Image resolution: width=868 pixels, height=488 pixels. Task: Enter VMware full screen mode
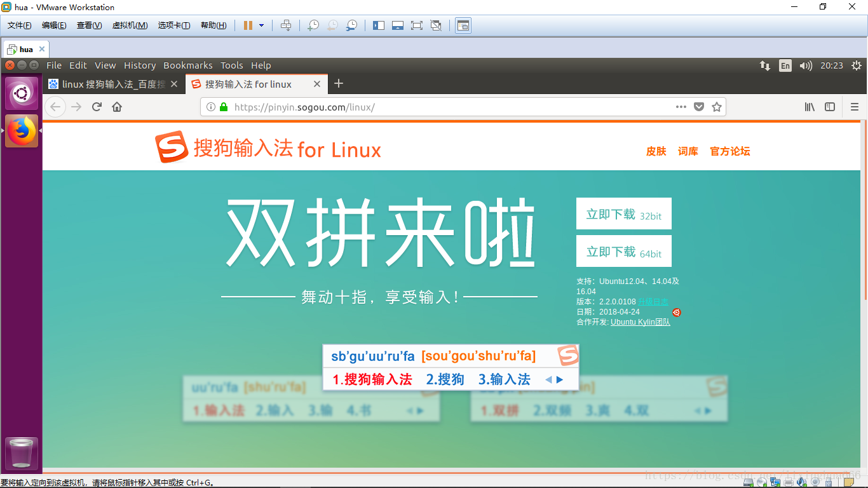point(417,25)
